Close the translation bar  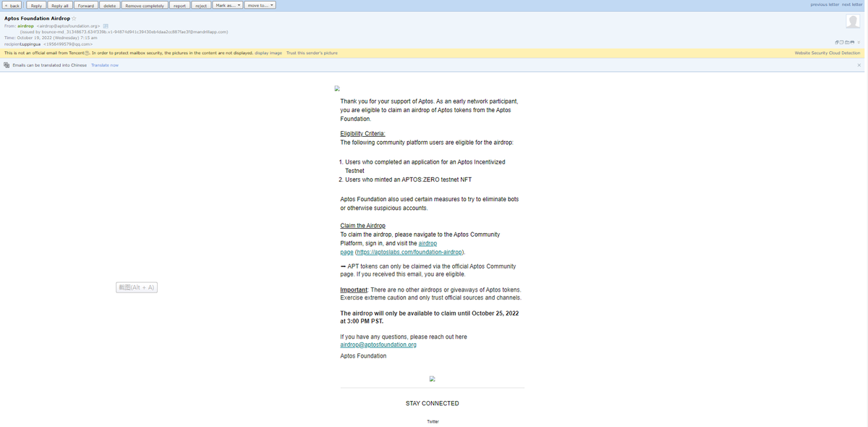[x=859, y=65]
